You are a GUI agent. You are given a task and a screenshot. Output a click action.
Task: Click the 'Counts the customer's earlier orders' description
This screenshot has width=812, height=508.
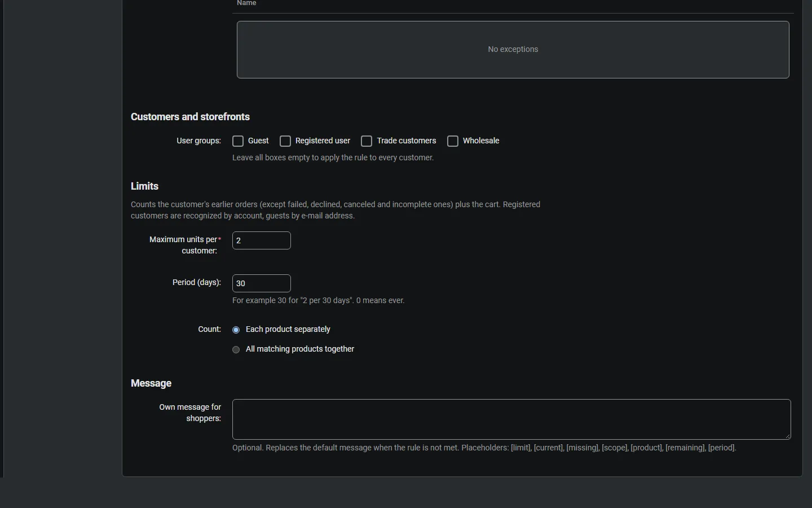pos(336,210)
